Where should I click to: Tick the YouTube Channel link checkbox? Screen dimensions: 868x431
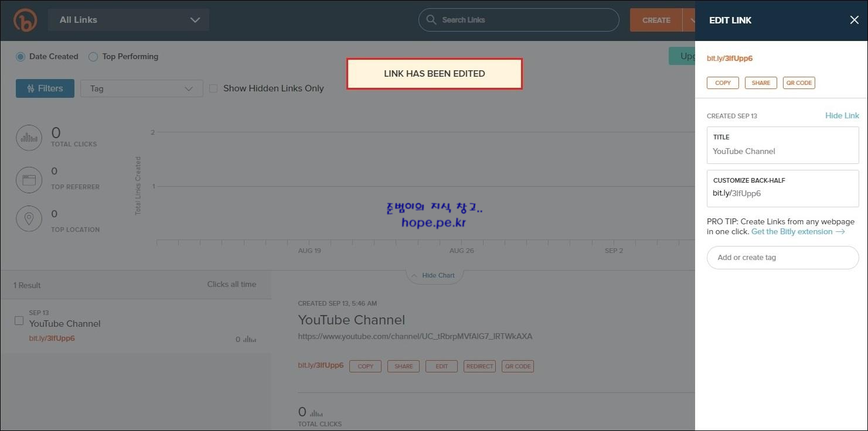19,321
